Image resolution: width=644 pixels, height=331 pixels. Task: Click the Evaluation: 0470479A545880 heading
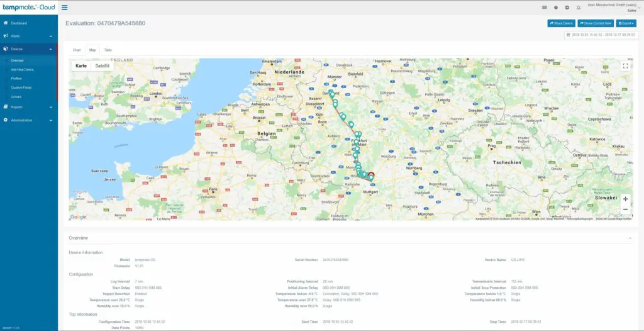click(105, 23)
